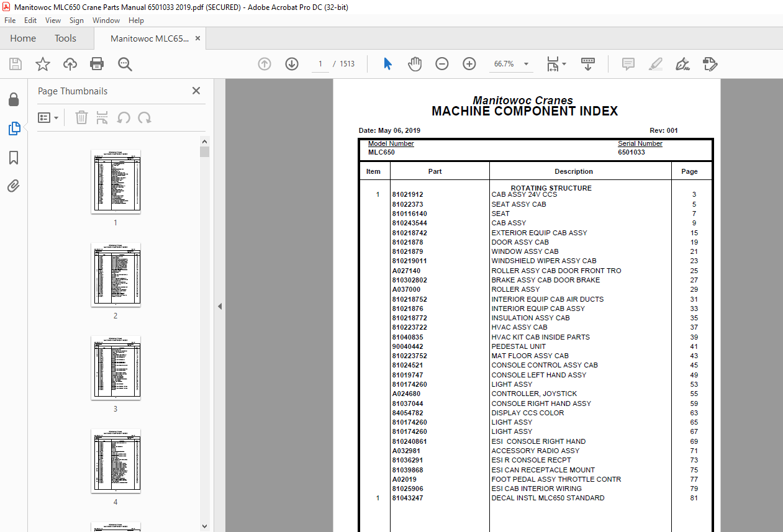Open fit page options icon
Image resolution: width=783 pixels, height=532 pixels.
[556, 64]
